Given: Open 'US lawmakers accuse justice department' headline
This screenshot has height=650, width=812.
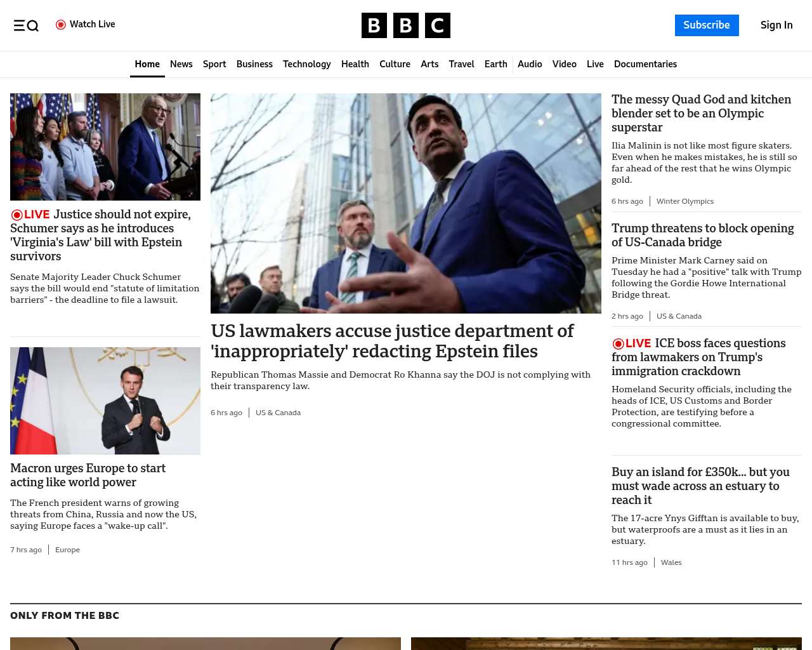Looking at the screenshot, I should (x=392, y=341).
